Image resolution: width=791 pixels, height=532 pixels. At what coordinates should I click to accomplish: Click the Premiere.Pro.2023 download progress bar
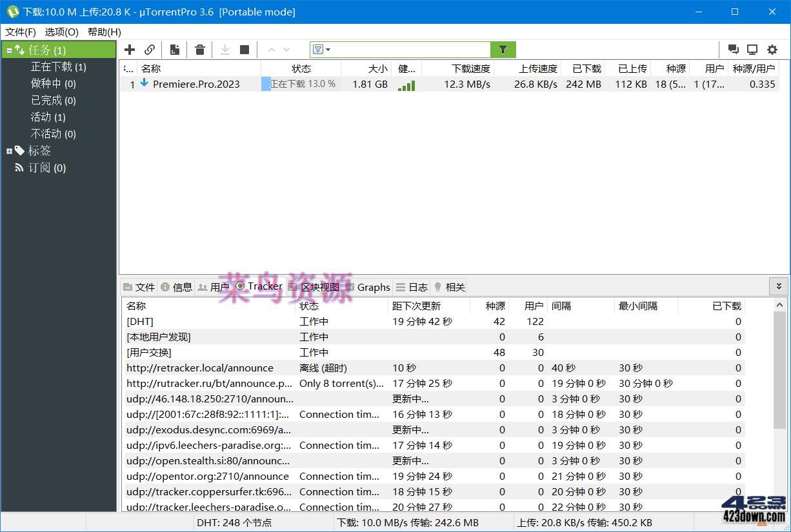pyautogui.click(x=300, y=84)
